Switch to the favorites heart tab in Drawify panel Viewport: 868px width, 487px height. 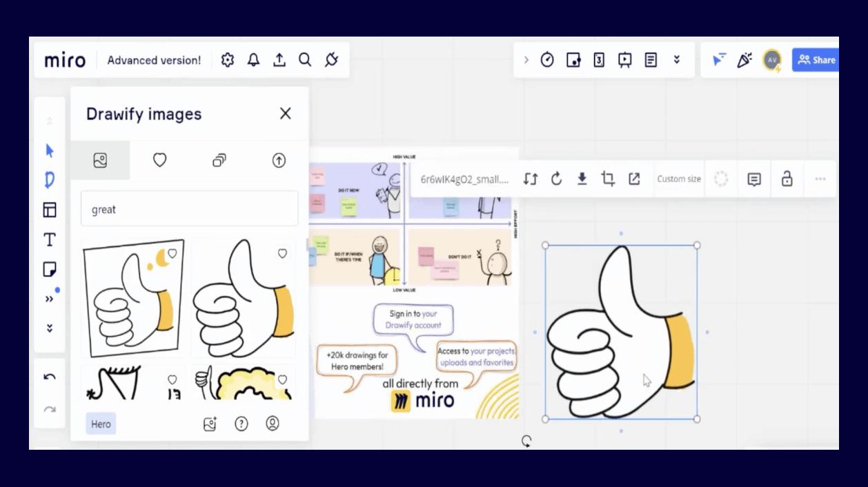tap(159, 160)
